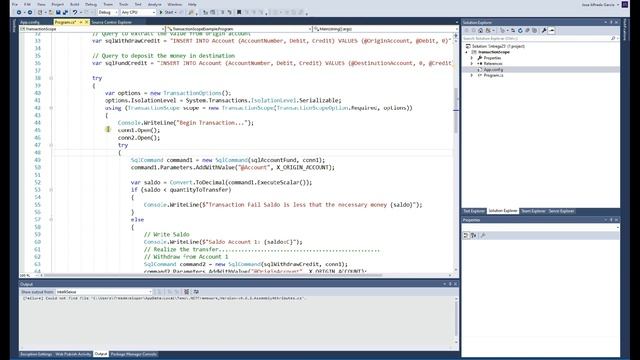Expand the Program.cs node in Solution Explorer
Viewport: 640px width, 360px height.
(x=472, y=76)
